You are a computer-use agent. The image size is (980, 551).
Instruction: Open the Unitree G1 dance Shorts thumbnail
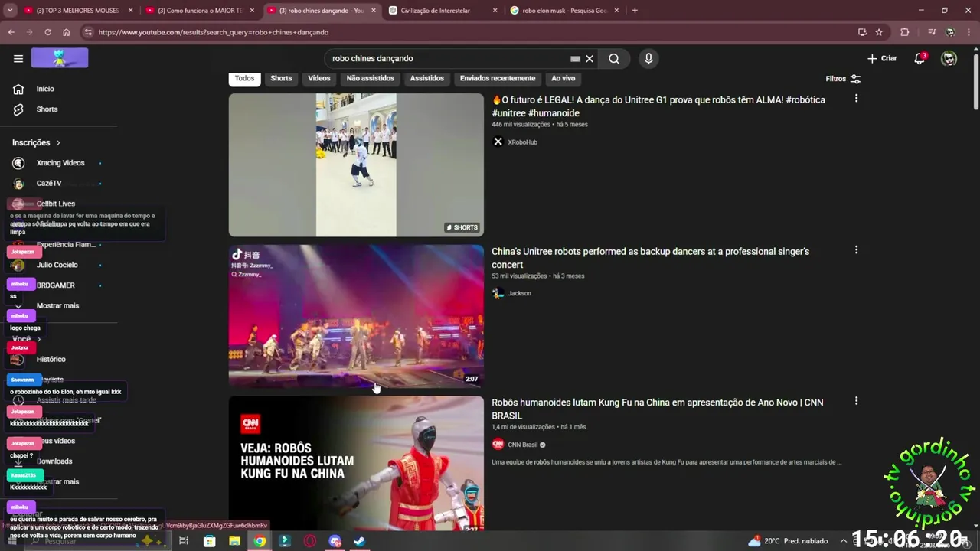tap(356, 165)
